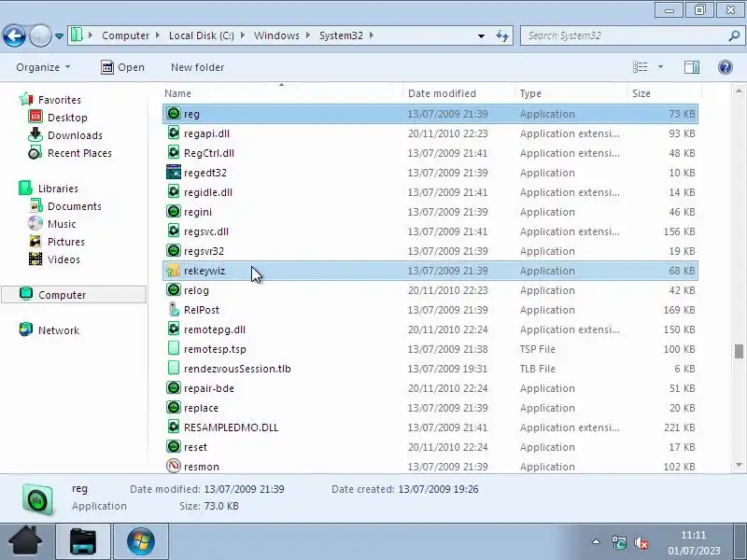Select Computer in the navigation pane
The image size is (747, 560).
[74, 295]
